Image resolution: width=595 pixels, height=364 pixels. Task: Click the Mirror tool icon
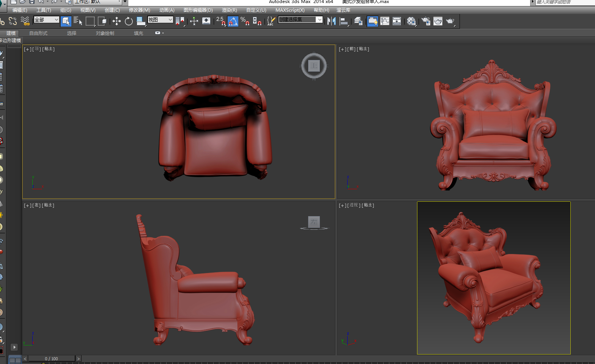(x=331, y=21)
